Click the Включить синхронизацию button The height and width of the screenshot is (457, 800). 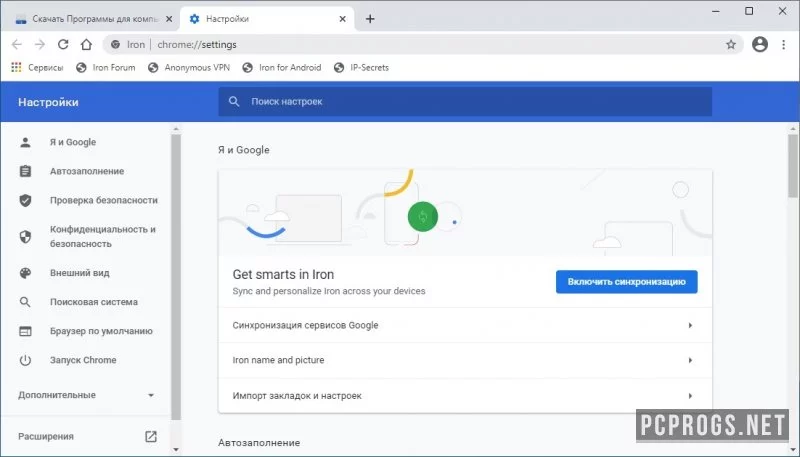[x=627, y=282]
